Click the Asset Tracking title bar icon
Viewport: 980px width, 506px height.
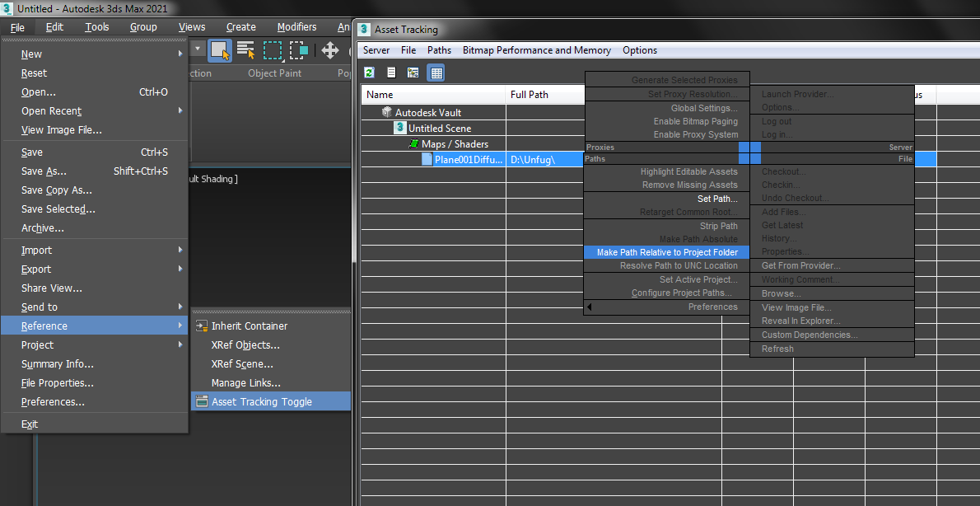pyautogui.click(x=363, y=29)
